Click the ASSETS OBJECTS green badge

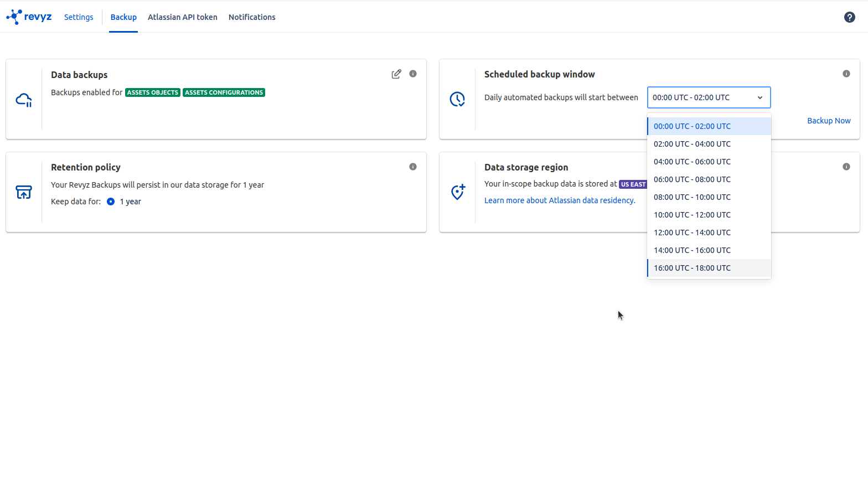[153, 92]
